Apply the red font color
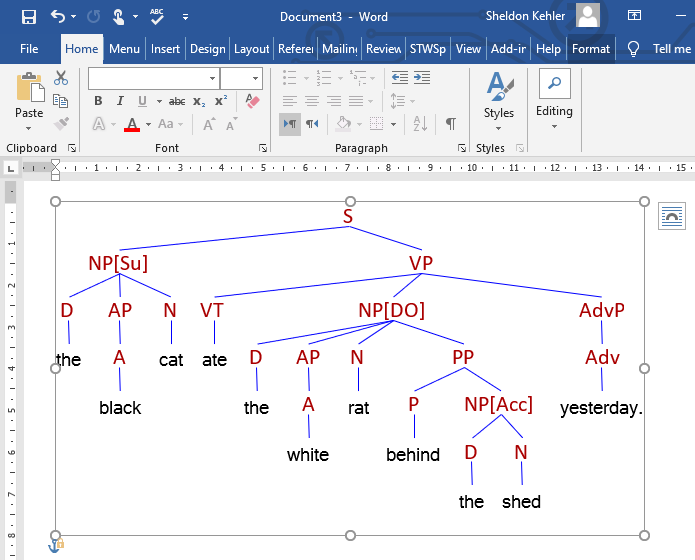The image size is (695, 560). (x=132, y=124)
